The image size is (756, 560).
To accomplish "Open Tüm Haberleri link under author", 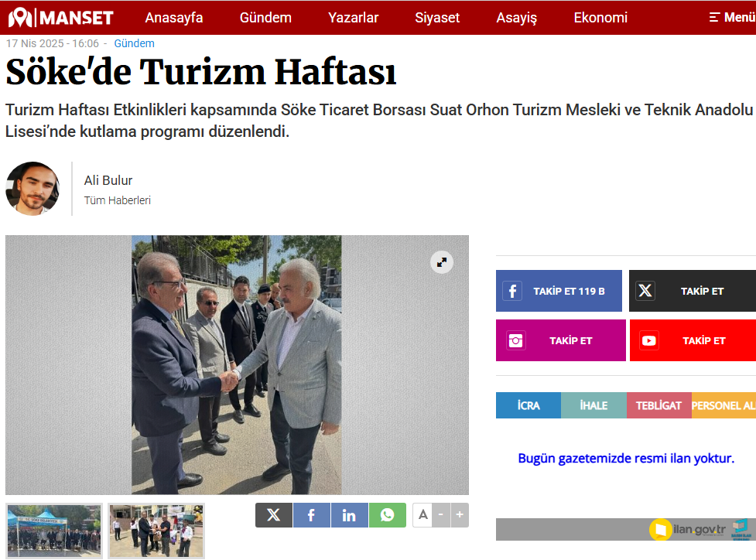I will (x=118, y=200).
